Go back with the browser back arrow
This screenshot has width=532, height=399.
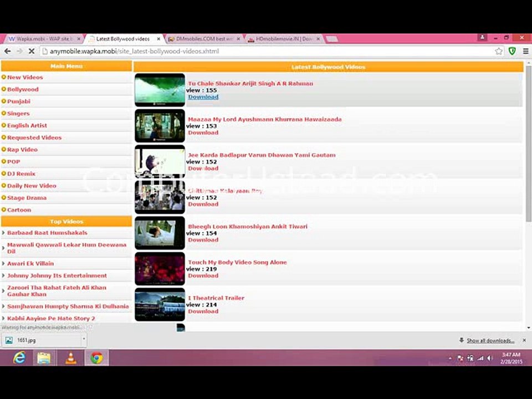click(7, 51)
